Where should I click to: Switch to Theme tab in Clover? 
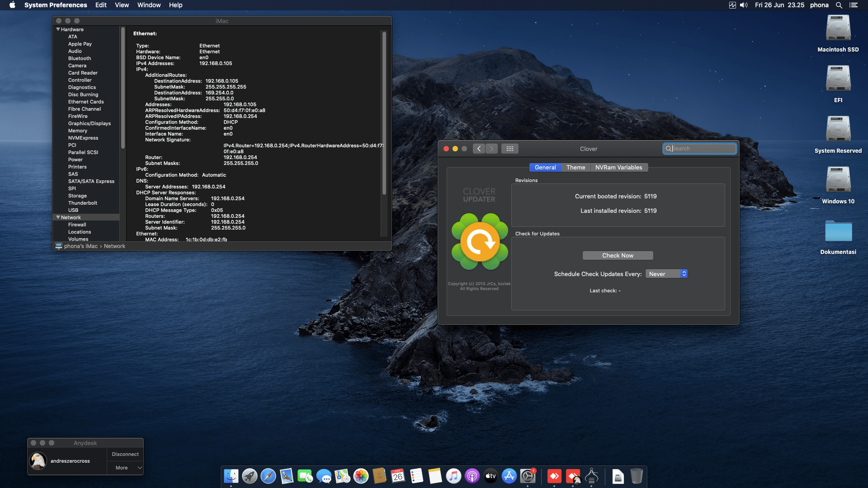[x=576, y=167]
